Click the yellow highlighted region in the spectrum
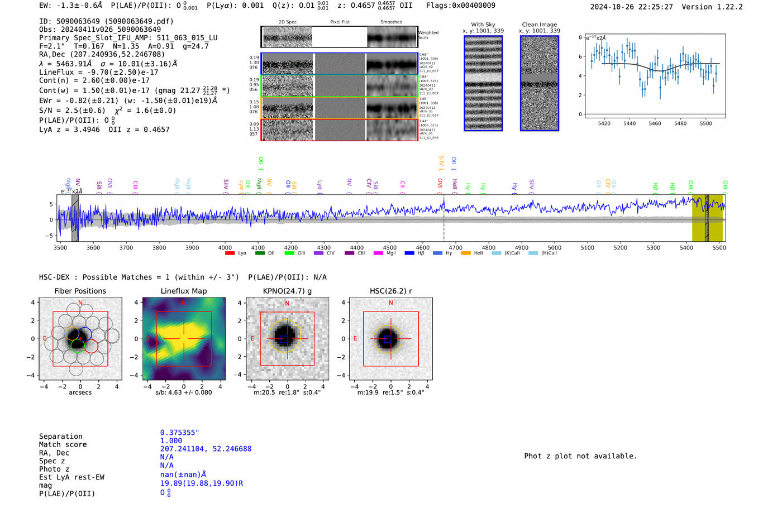The height and width of the screenshot is (532, 782). 707,218
